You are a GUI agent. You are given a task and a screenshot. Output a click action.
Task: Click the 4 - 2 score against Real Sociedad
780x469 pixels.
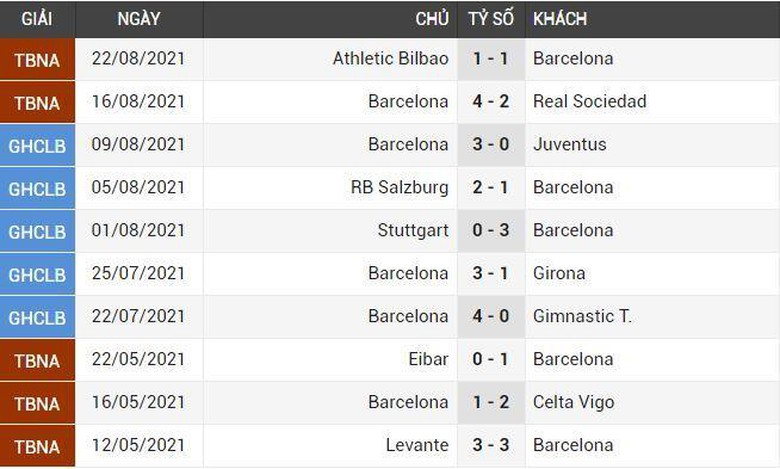tap(491, 101)
